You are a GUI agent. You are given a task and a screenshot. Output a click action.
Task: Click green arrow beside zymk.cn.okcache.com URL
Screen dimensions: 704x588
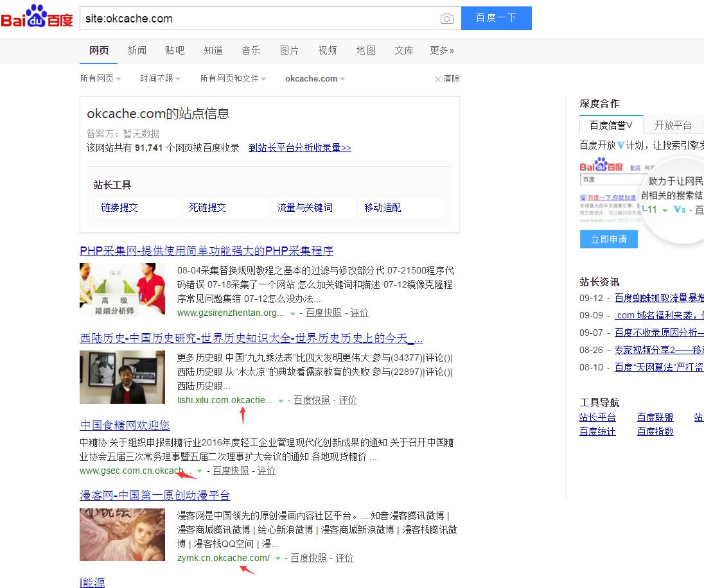tap(277, 558)
